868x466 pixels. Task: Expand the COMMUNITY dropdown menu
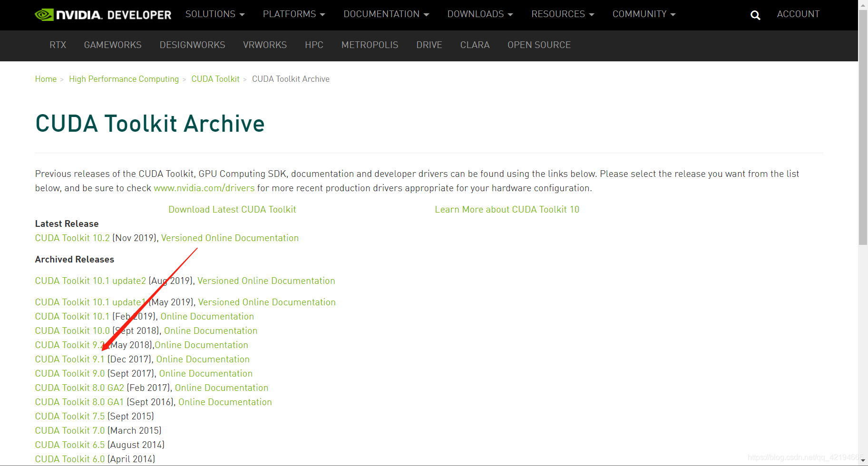point(644,14)
